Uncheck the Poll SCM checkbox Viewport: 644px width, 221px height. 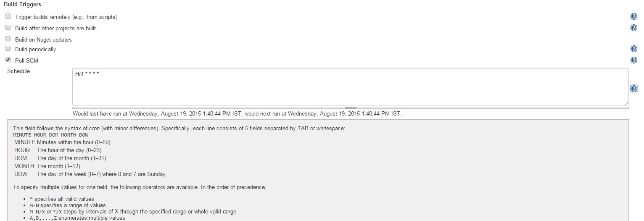point(8,60)
